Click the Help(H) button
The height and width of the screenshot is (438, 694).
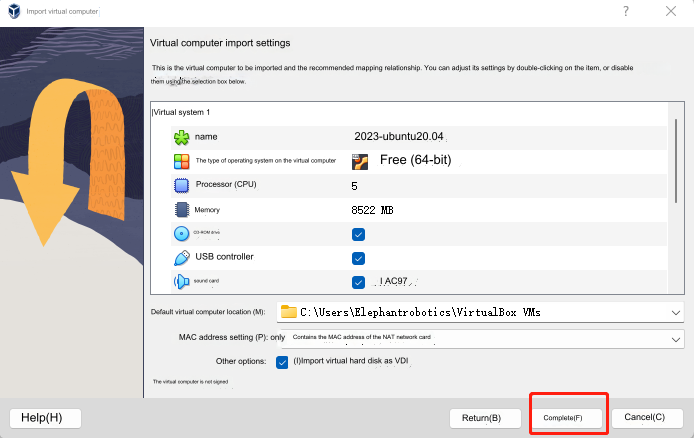point(44,416)
